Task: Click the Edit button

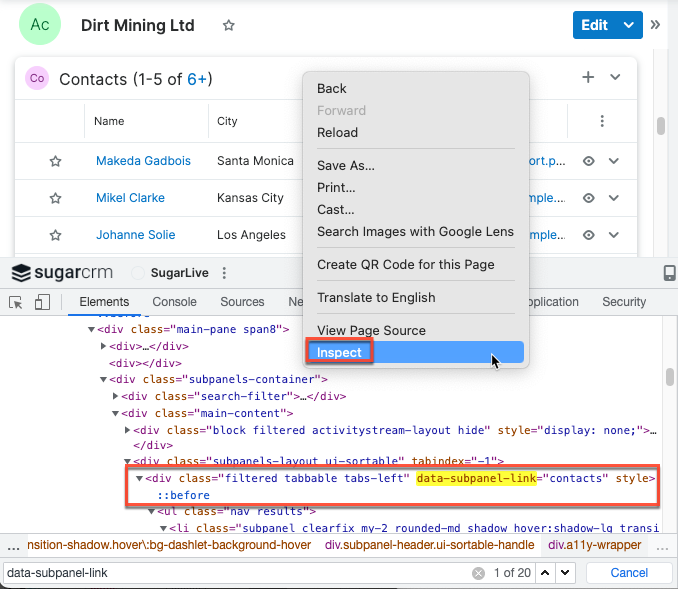Action: coord(595,25)
